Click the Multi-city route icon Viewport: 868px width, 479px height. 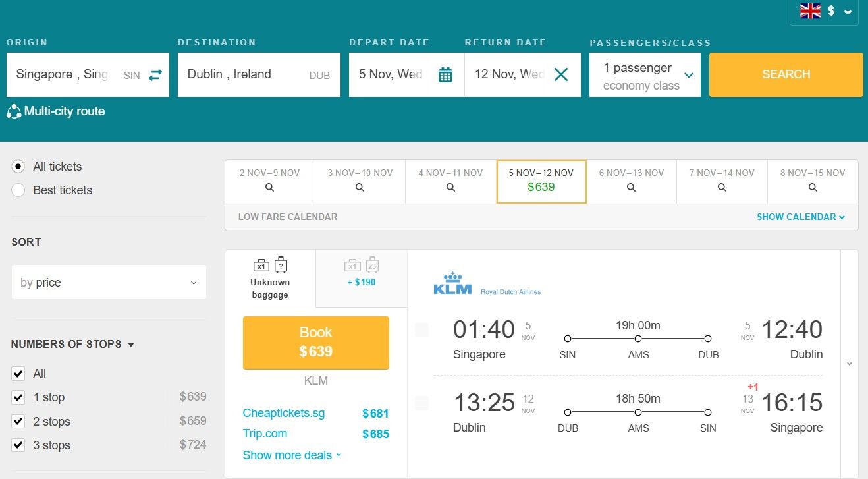14,111
